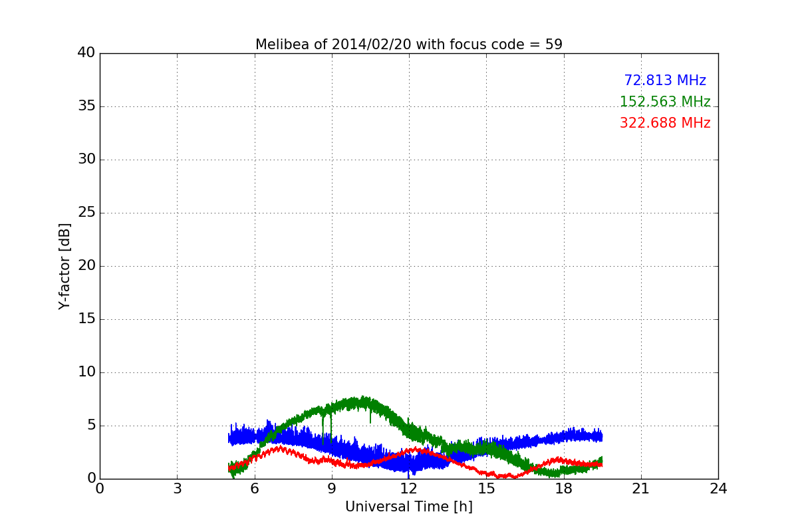The height and width of the screenshot is (532, 798).
Task: Click the green curve peak near 10 h
Action: point(361,402)
